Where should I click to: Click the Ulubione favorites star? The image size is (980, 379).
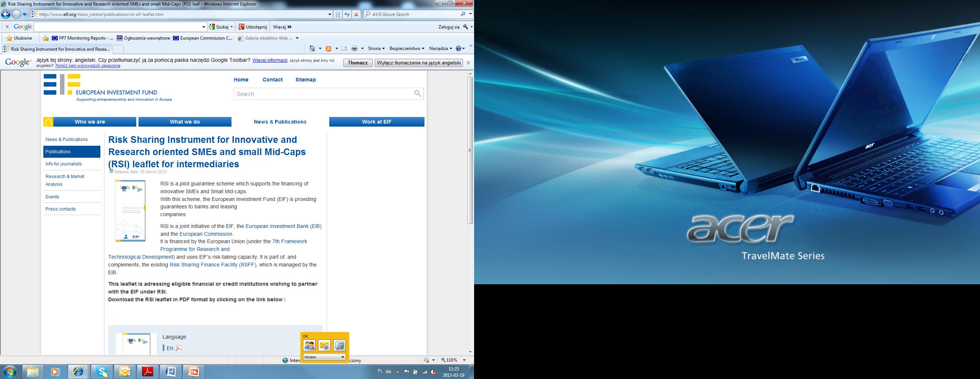tap(10, 38)
